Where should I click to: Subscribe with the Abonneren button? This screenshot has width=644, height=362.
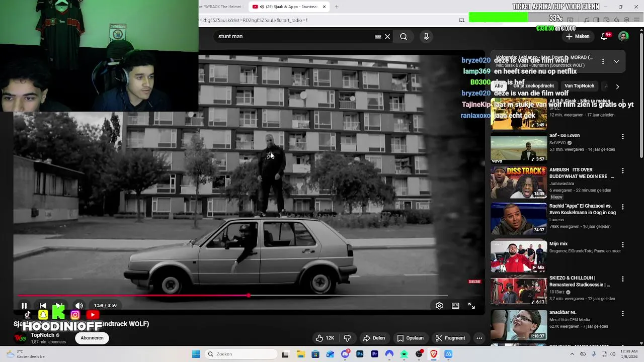point(92,338)
